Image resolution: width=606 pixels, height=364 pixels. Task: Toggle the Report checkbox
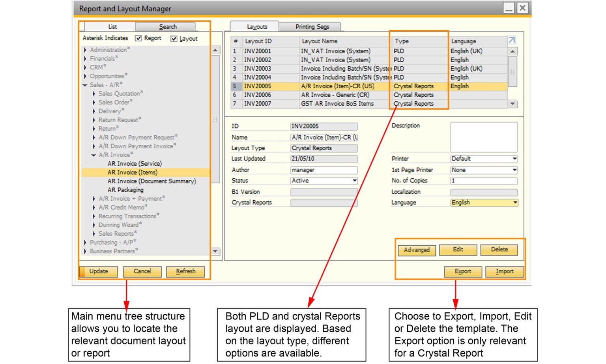pos(138,38)
